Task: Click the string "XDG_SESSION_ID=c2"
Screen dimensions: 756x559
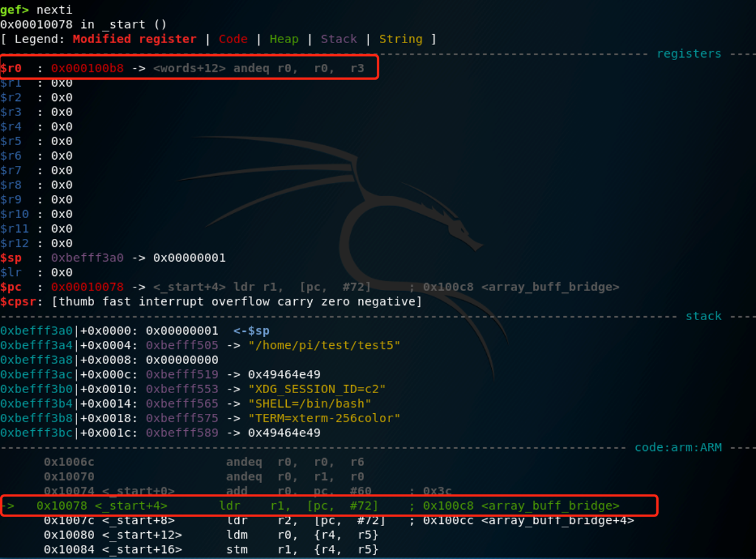Action: tap(317, 389)
